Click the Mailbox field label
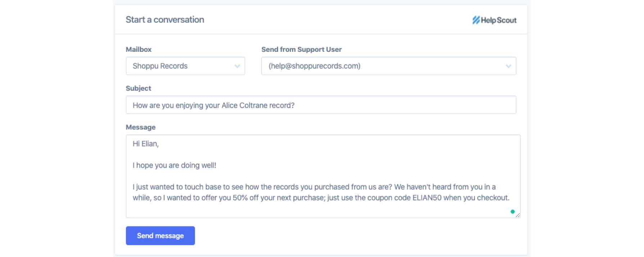 (139, 50)
